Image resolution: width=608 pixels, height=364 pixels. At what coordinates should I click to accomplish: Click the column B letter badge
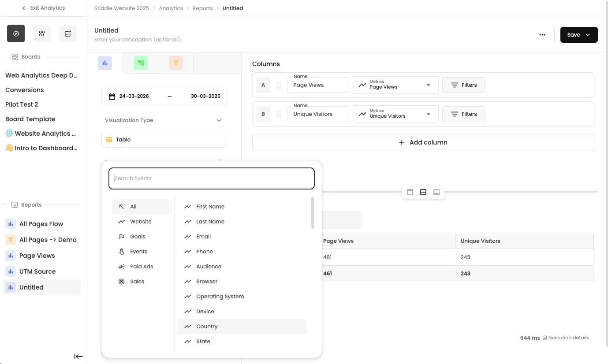coord(263,114)
